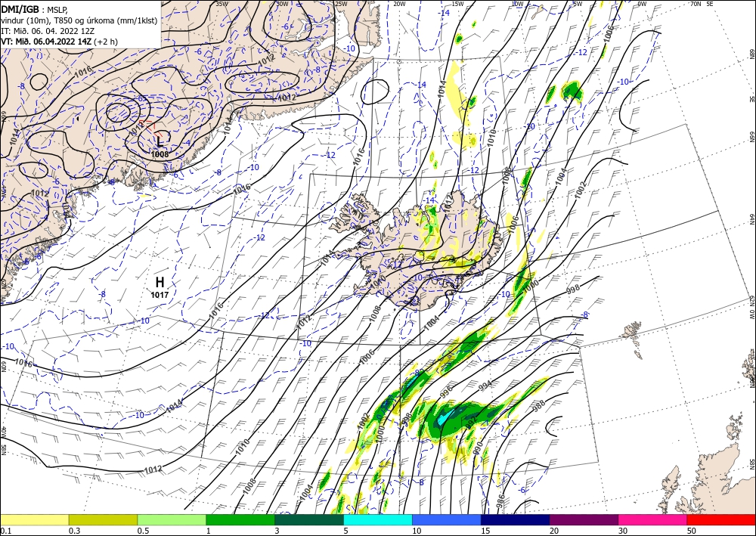The width and height of the screenshot is (756, 536).
Task: Pick the dark green 3–5 mm legend swatch
Action: 309,519
